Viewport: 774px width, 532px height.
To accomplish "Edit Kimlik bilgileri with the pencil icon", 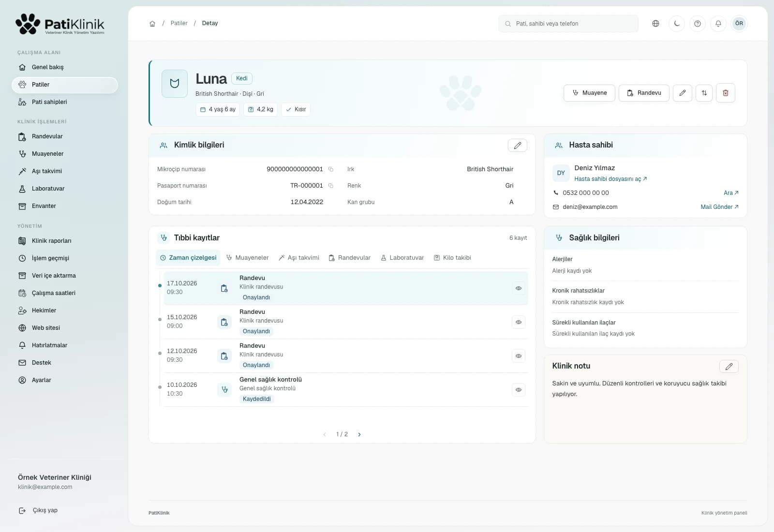I will point(518,145).
